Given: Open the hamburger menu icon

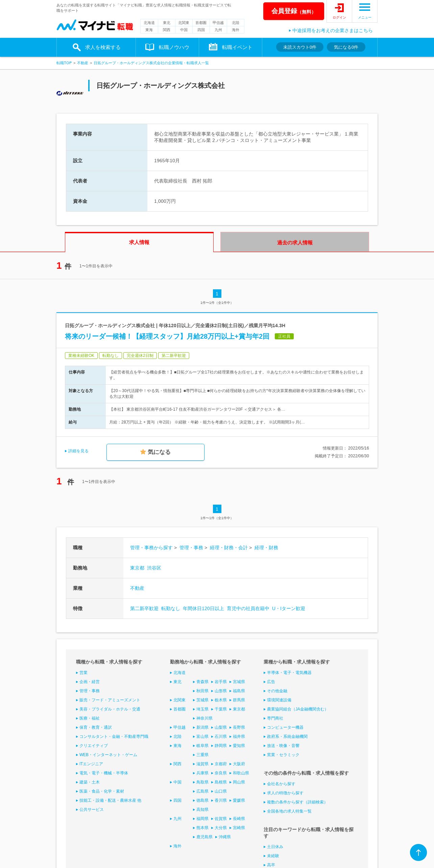Looking at the screenshot, I should tap(364, 7).
